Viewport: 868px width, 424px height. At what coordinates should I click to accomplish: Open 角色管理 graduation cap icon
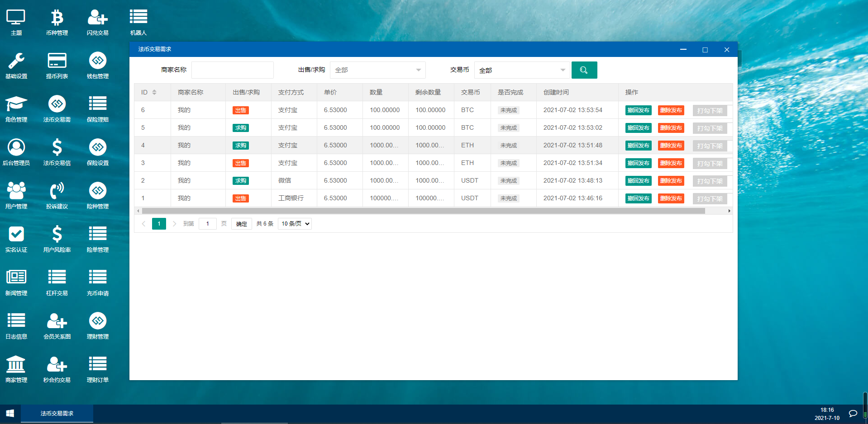point(16,109)
